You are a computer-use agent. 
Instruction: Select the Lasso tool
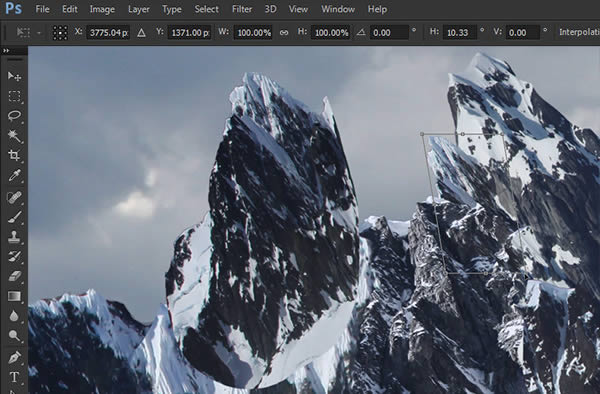tap(14, 116)
